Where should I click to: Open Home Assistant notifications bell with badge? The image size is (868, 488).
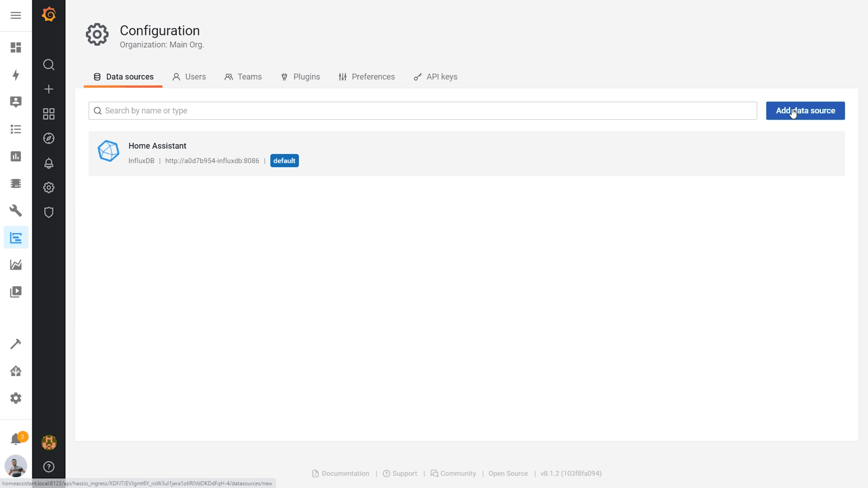[x=16, y=438]
